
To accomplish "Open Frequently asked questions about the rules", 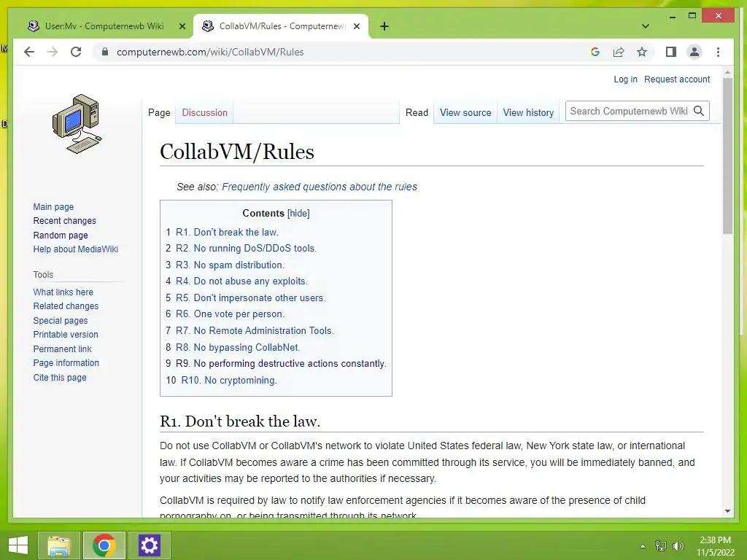I will click(320, 187).
